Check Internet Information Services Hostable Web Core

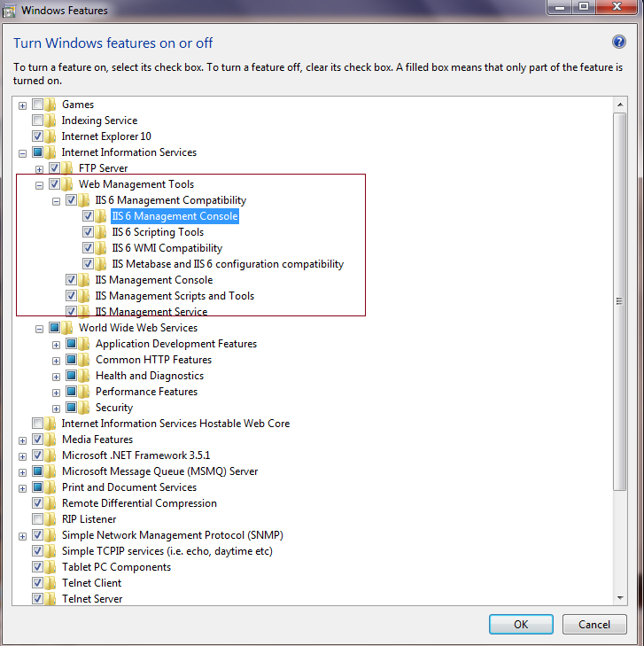click(37, 423)
